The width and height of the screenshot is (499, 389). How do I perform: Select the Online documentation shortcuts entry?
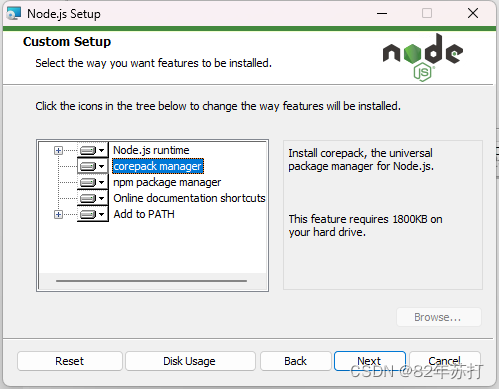(189, 198)
